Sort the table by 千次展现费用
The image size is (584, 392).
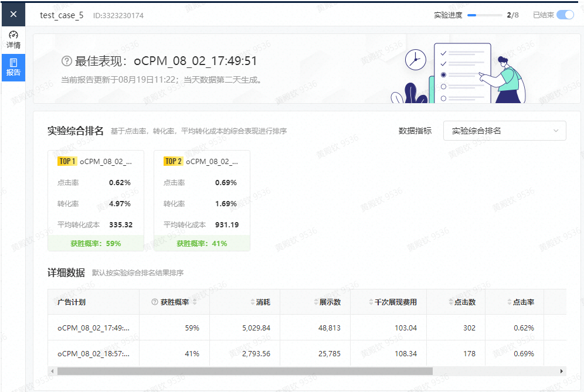tap(371, 302)
